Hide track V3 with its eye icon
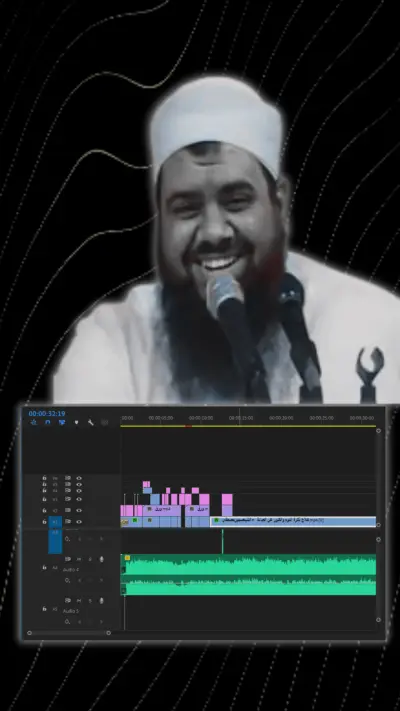Image resolution: width=400 pixels, height=711 pixels. coord(79,499)
